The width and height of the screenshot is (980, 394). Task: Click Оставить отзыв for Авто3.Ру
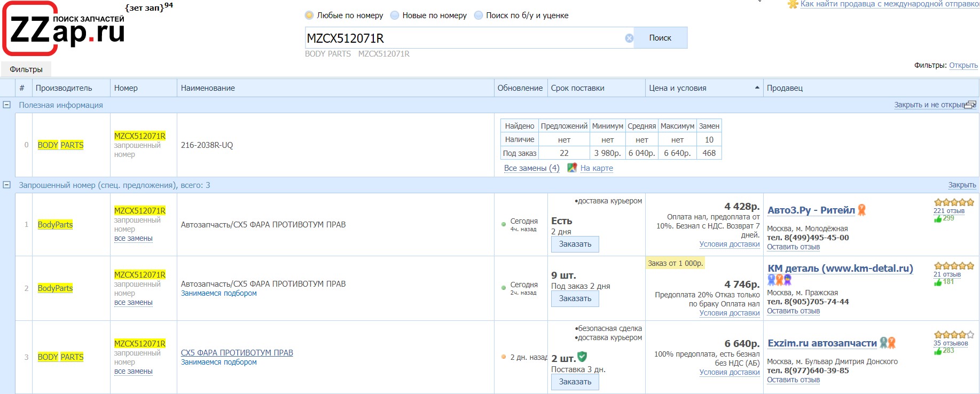(794, 247)
